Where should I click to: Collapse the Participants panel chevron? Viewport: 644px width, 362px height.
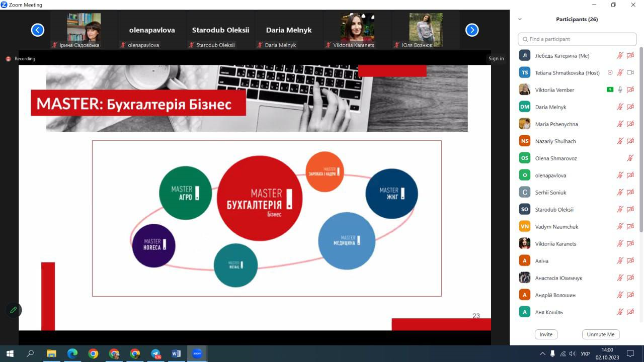click(x=520, y=19)
